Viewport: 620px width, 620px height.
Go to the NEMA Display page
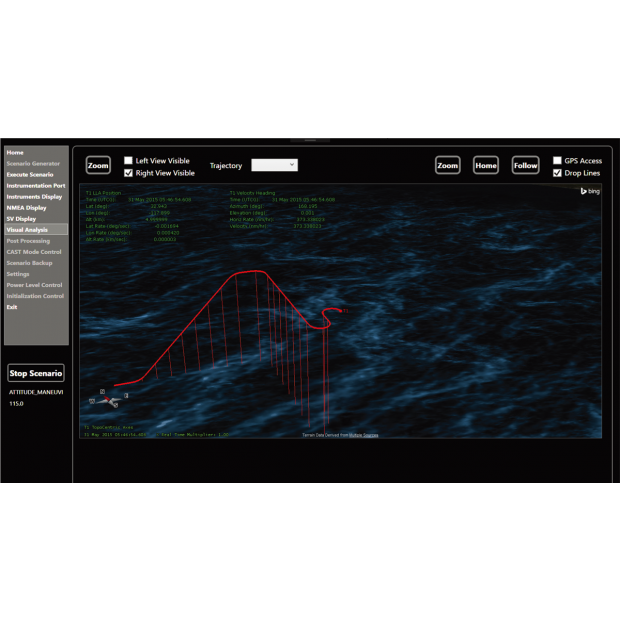click(x=28, y=207)
